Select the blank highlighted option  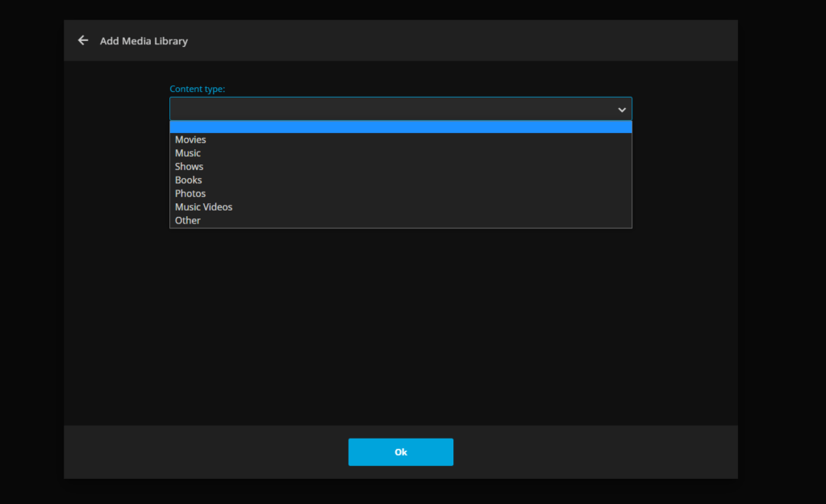click(x=400, y=127)
